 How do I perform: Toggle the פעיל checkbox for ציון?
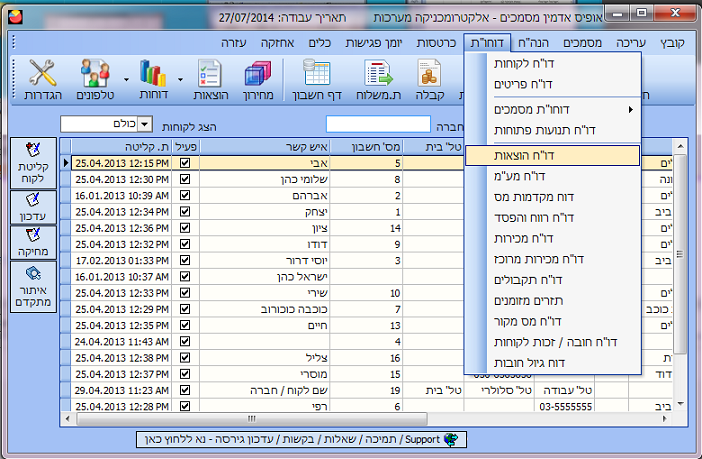click(185, 228)
